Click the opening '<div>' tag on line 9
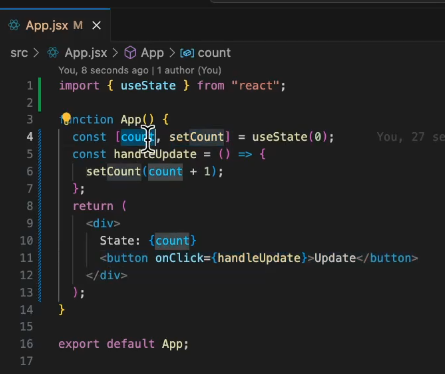 point(103,223)
